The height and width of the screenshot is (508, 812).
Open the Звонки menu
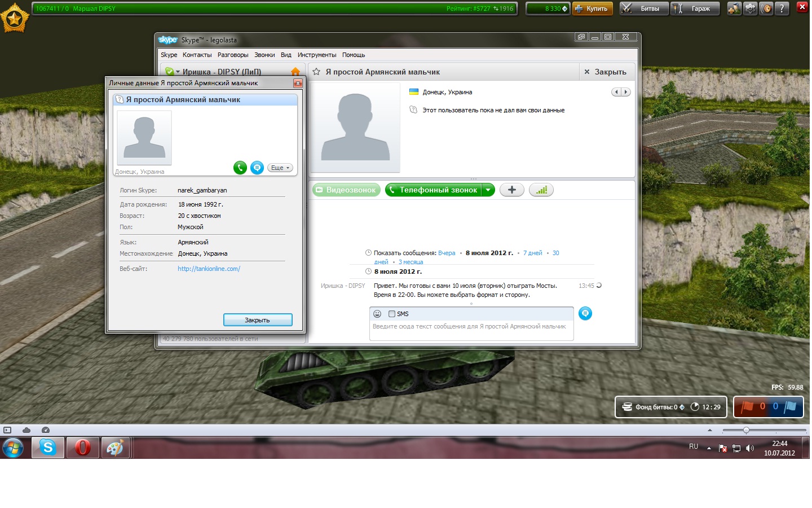click(264, 55)
